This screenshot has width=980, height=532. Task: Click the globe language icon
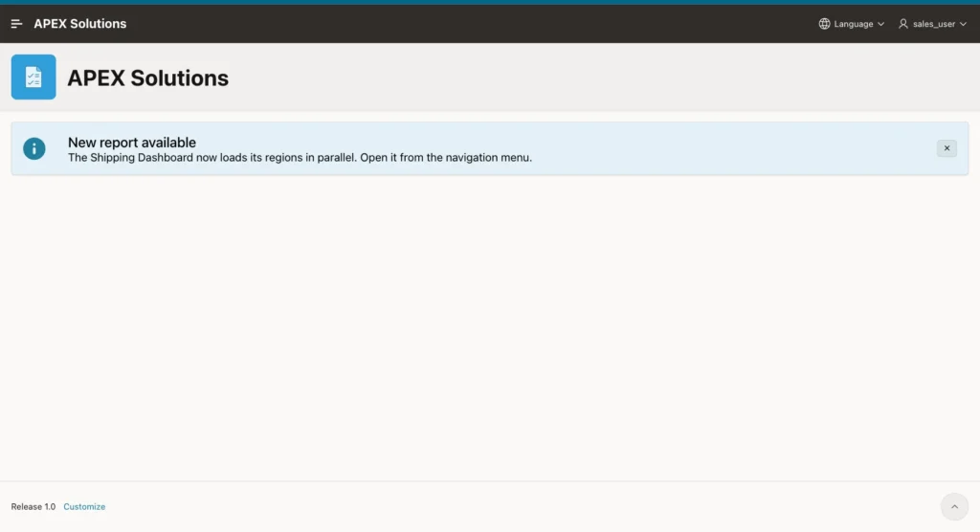pos(824,24)
